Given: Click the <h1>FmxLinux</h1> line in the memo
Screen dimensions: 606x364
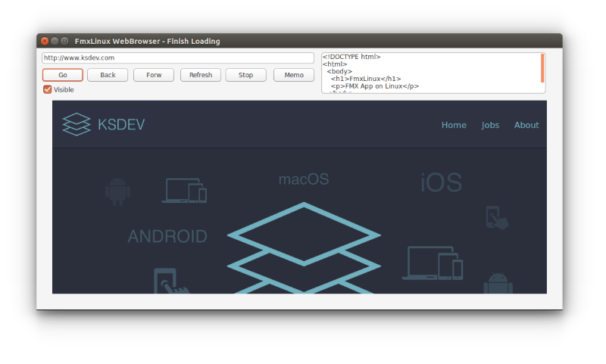Looking at the screenshot, I should click(x=366, y=79).
